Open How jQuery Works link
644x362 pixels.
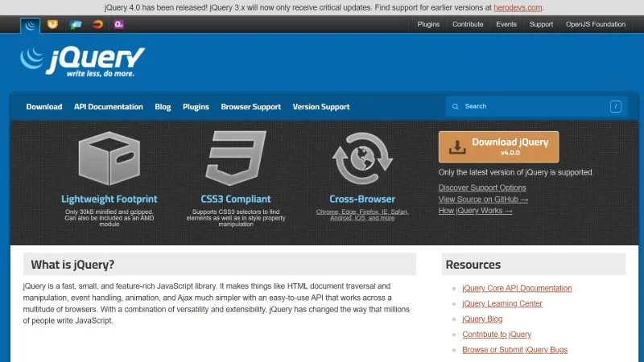[475, 211]
